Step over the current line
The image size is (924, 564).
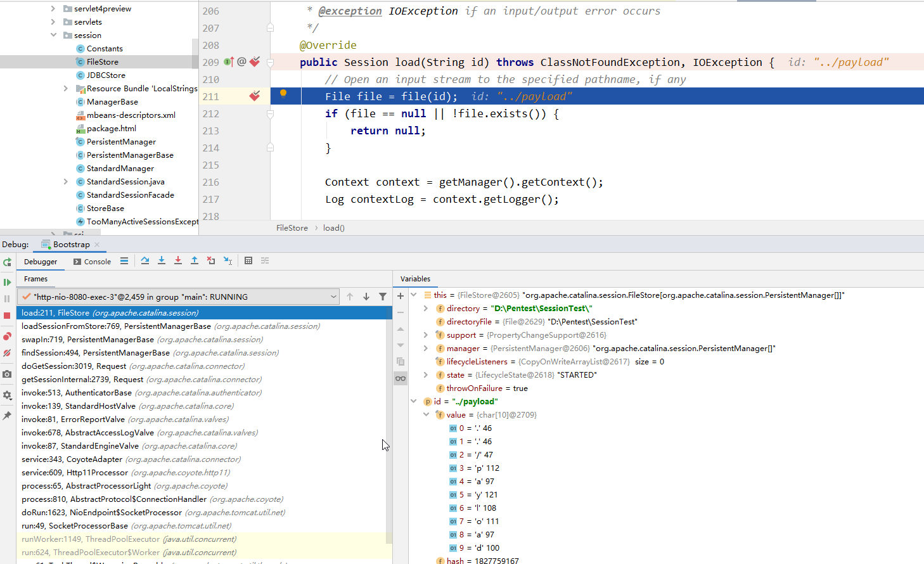pos(145,261)
